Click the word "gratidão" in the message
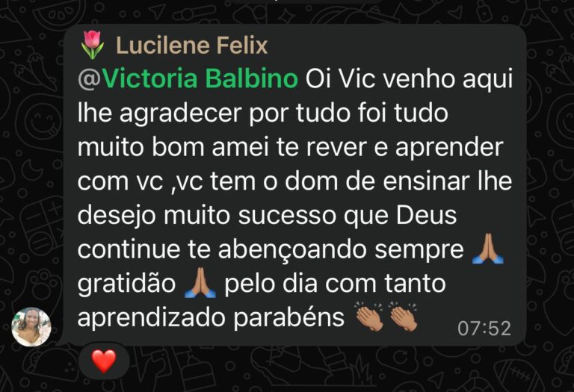Viewport: 574px width, 392px height. click(126, 284)
